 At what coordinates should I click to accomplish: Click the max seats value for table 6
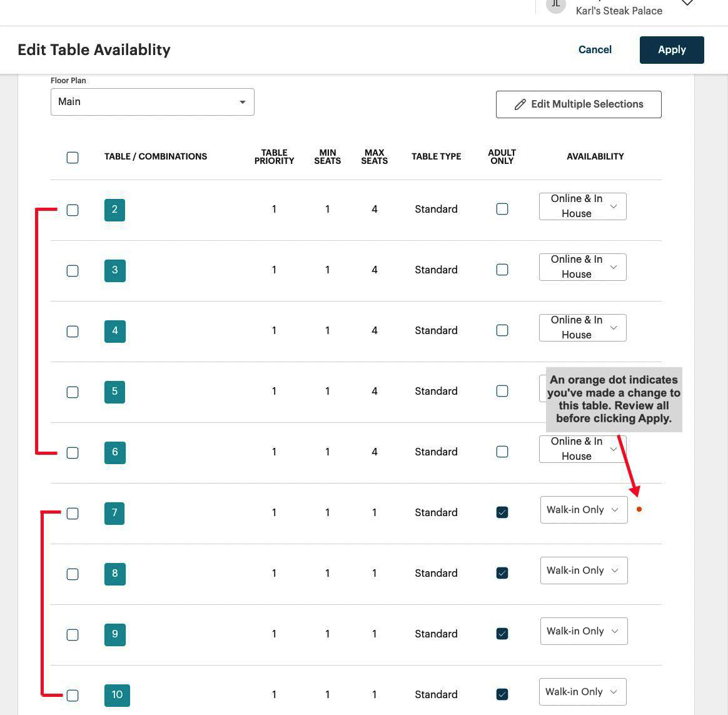point(374,452)
